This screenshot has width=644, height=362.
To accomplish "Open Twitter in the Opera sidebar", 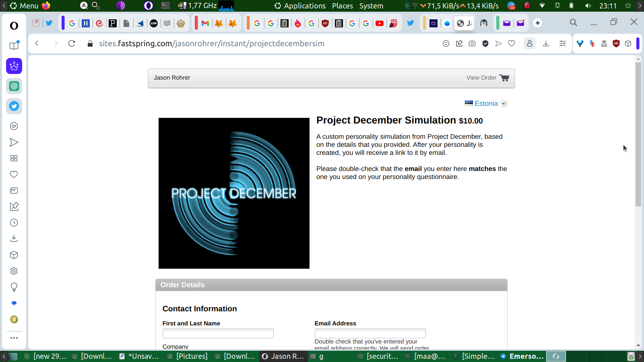I will (14, 106).
